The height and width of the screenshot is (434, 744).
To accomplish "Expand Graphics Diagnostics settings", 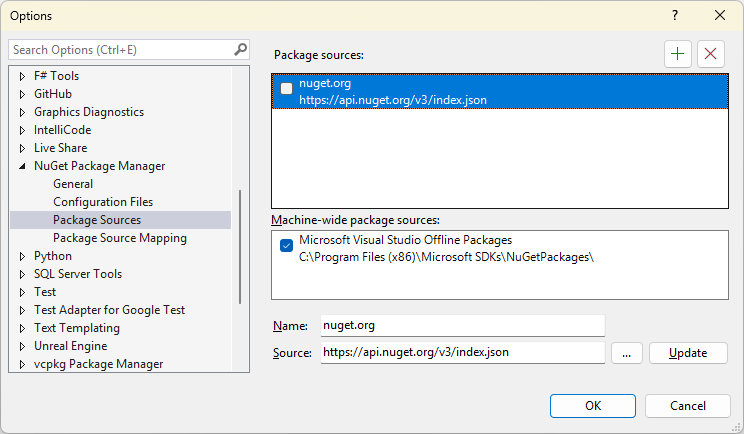I will (22, 112).
